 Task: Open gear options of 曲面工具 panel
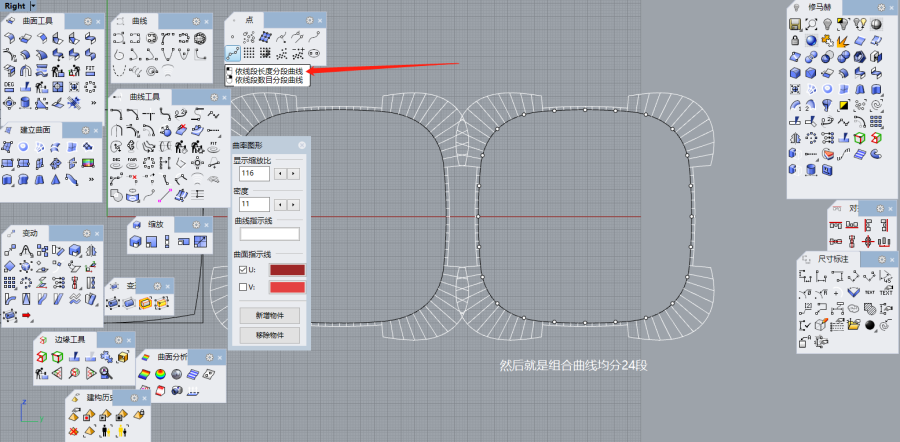87,20
